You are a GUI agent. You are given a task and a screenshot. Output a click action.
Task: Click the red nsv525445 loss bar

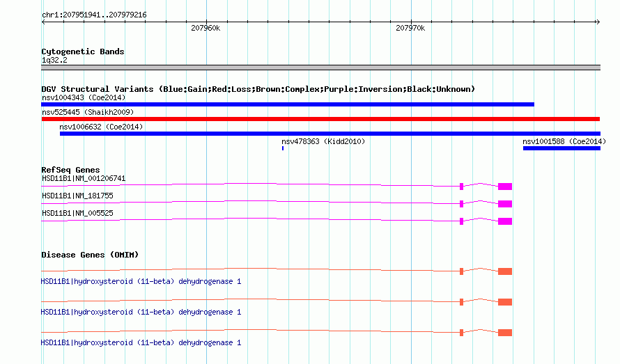[x=320, y=119]
